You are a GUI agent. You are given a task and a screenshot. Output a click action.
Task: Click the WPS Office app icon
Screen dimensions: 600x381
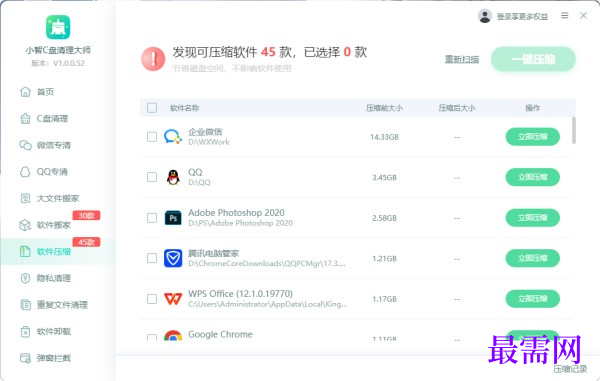pos(173,299)
